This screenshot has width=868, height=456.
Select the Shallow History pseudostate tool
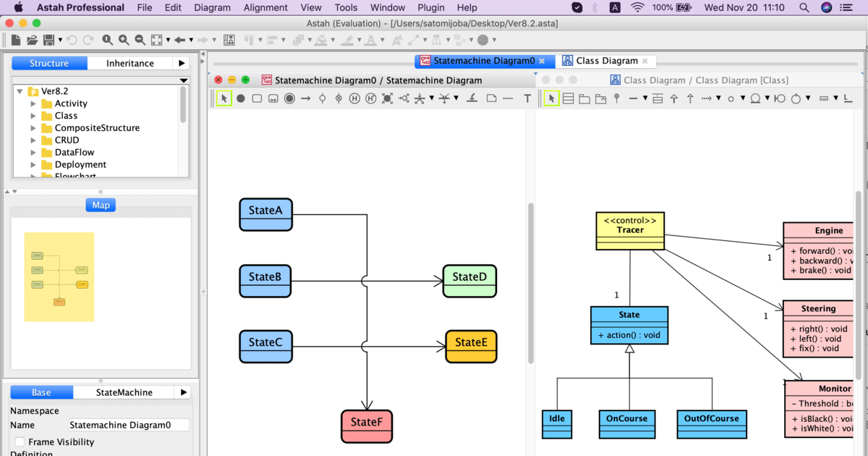tap(354, 98)
